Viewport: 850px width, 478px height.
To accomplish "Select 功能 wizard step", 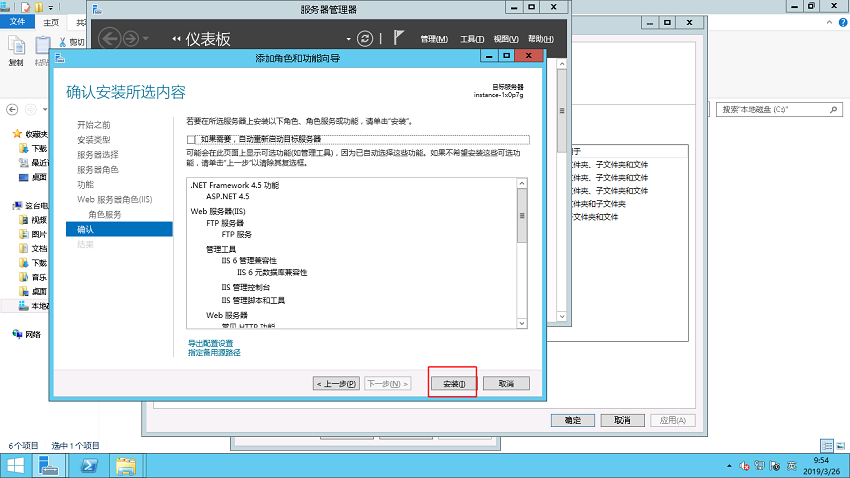I will click(x=85, y=185).
